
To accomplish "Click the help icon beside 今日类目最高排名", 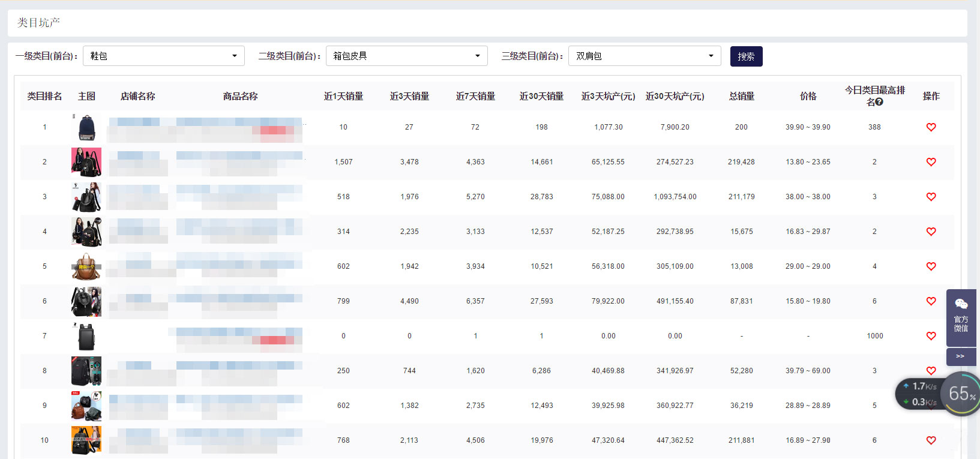I will (879, 102).
